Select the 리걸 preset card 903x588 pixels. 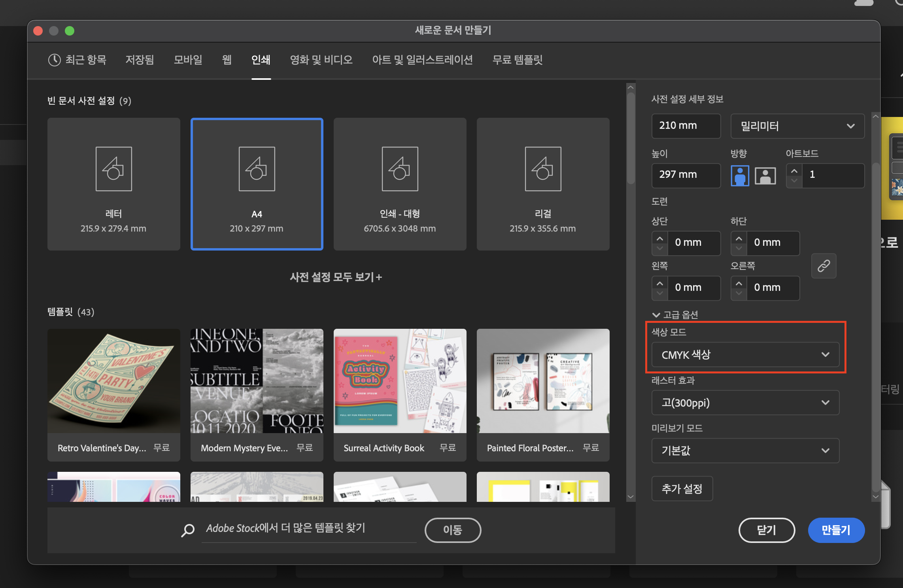[543, 184]
